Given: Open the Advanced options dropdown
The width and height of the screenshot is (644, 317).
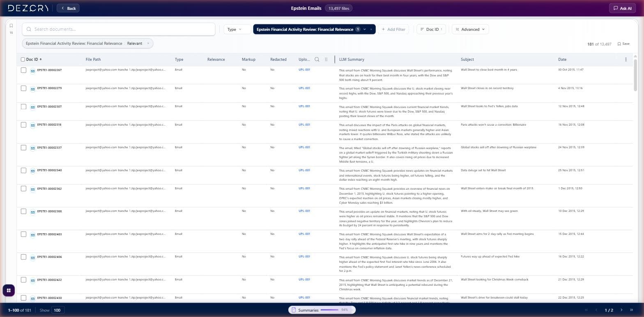Looking at the screenshot, I should (x=470, y=30).
